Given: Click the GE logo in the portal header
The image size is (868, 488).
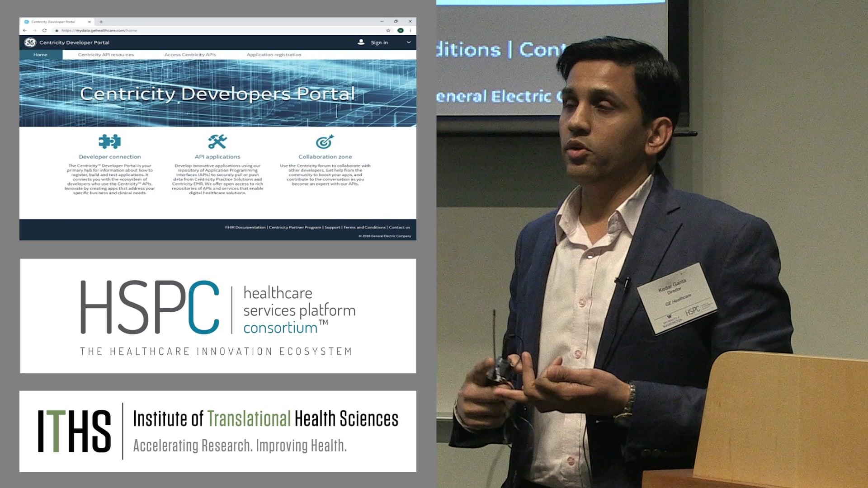Looking at the screenshot, I should click(x=30, y=42).
